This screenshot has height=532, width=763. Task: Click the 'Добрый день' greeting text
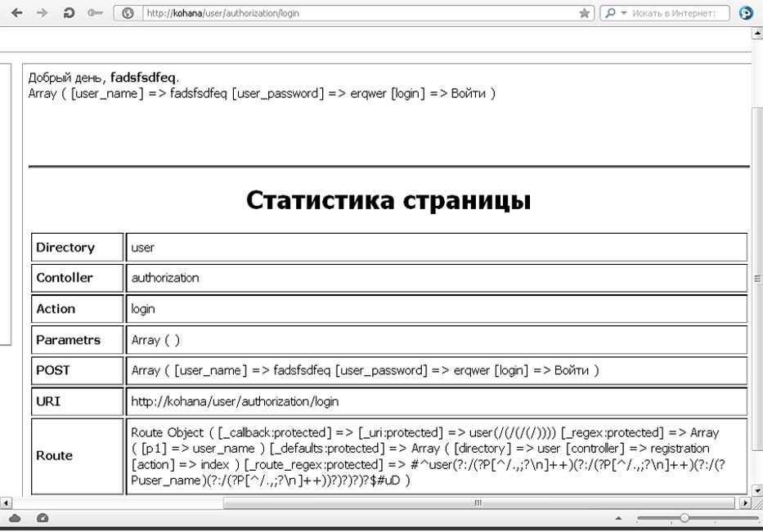click(65, 78)
